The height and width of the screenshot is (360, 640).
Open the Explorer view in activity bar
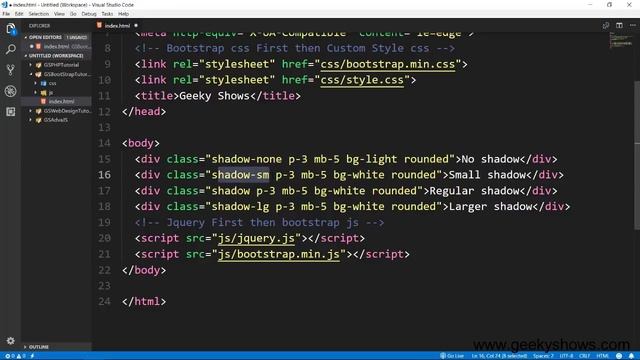[x=11, y=29]
